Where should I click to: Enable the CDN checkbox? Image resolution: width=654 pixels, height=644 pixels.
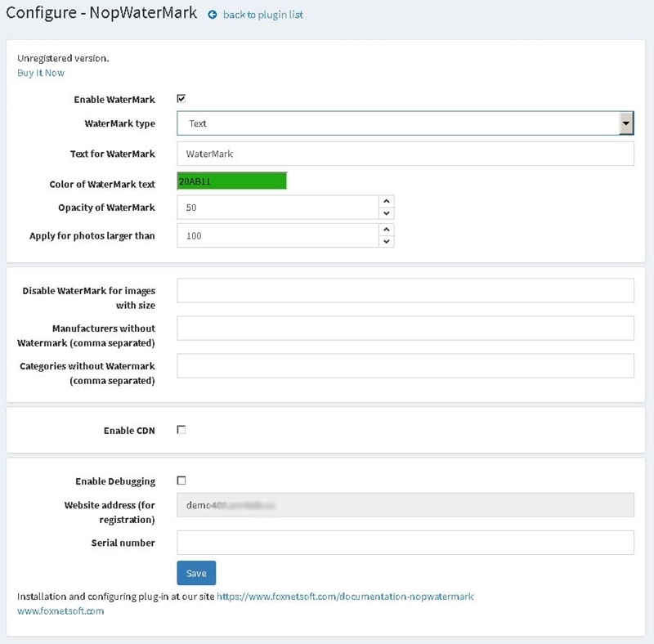(181, 430)
